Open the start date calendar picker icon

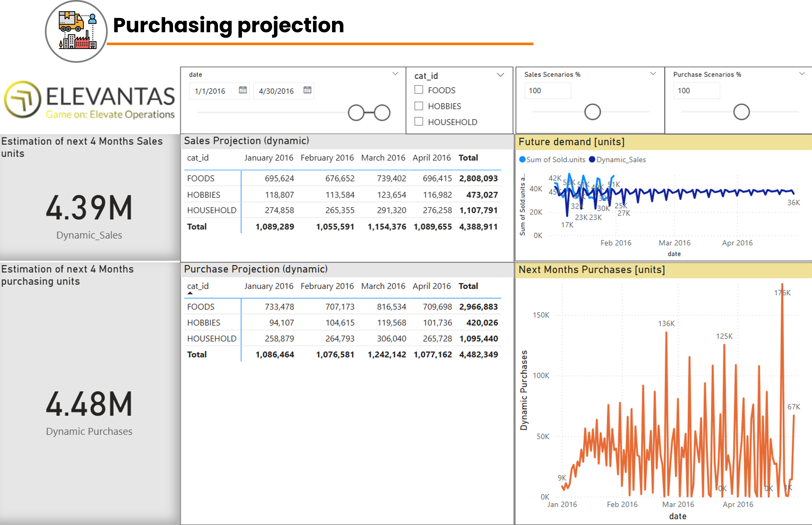pos(242,90)
